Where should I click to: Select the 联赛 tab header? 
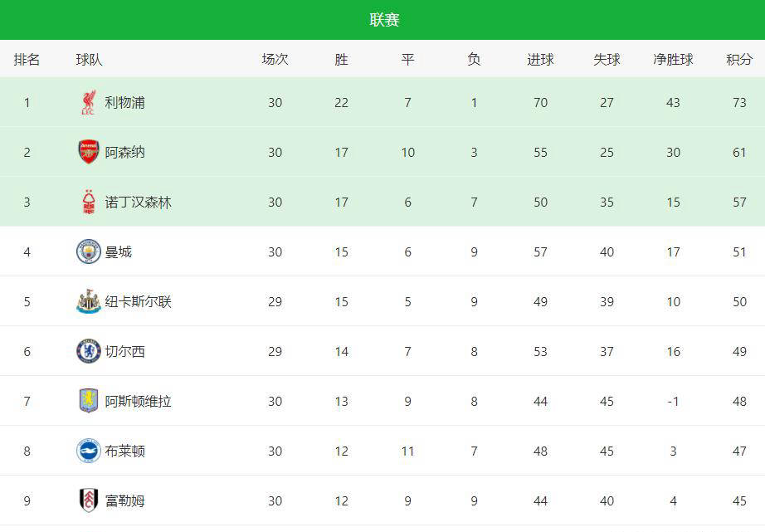(x=384, y=20)
